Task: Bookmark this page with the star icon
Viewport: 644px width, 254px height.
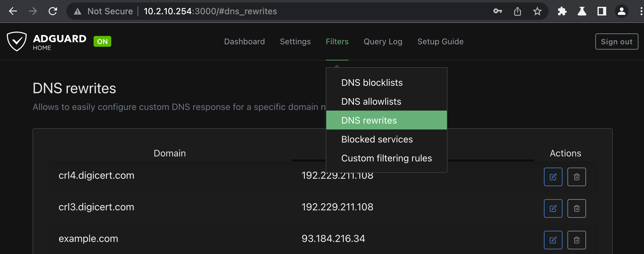Action: (537, 11)
